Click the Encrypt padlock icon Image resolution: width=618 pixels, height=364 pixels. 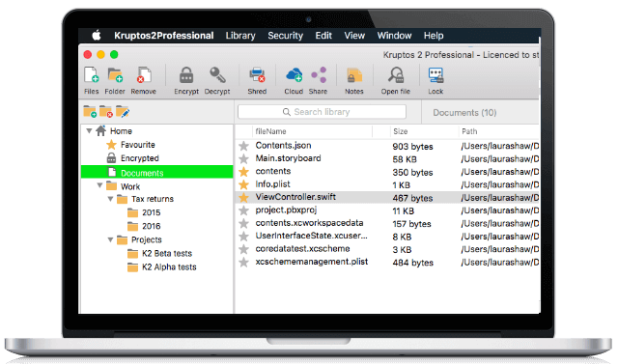(186, 75)
